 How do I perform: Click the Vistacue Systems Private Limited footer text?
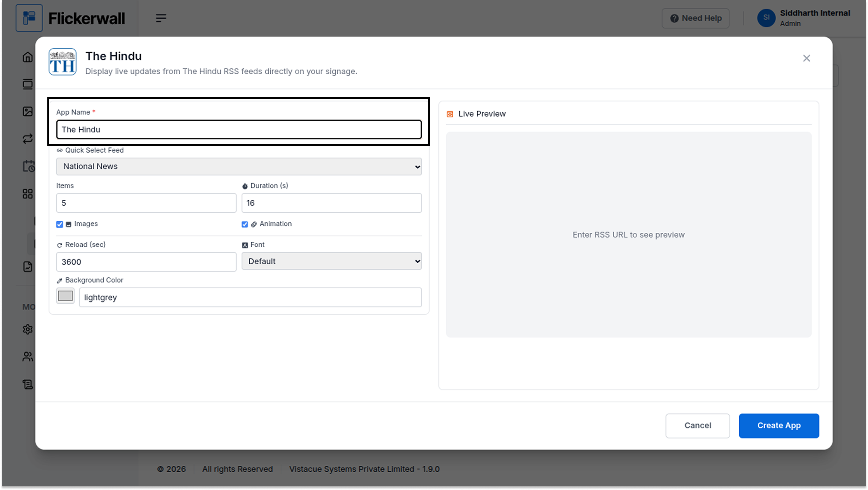point(364,469)
